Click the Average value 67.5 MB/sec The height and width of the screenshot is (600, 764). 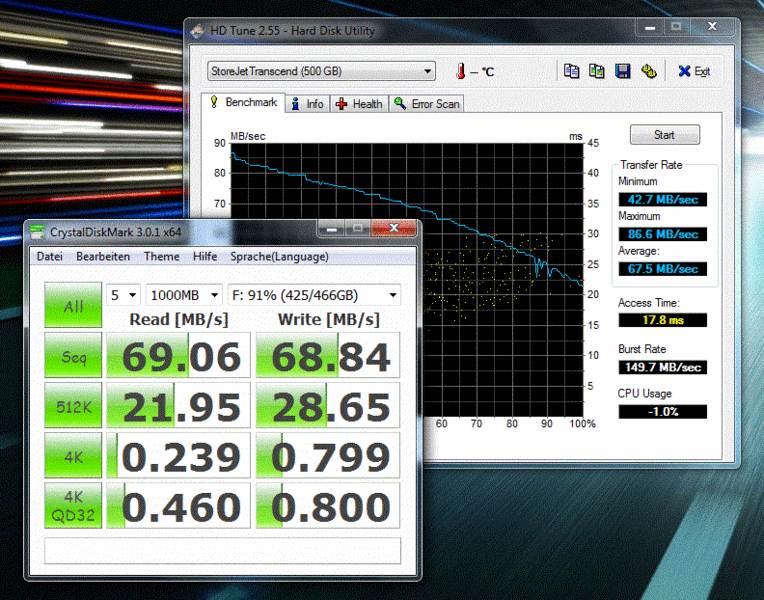663,269
